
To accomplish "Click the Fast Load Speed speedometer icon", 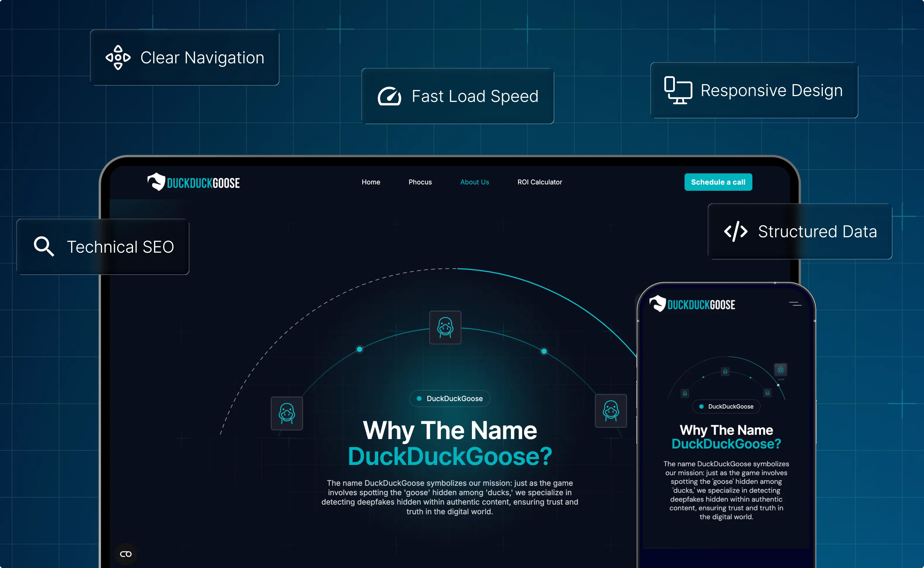I will coord(389,96).
